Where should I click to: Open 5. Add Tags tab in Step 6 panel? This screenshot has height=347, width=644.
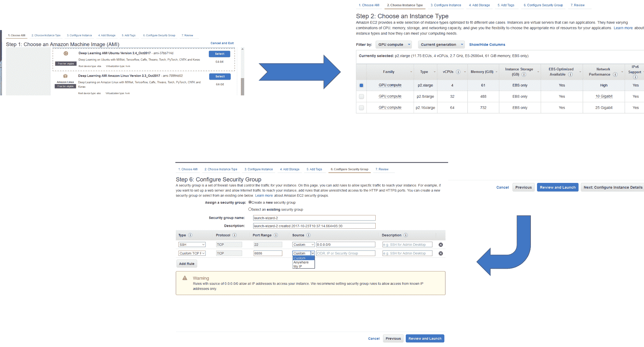pos(314,169)
